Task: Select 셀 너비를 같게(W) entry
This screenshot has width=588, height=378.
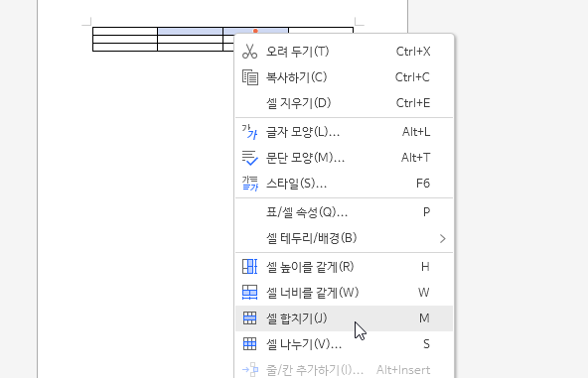Action: pyautogui.click(x=344, y=293)
